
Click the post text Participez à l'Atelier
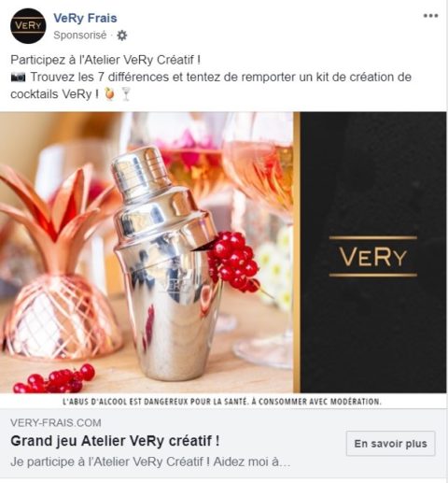pos(105,60)
